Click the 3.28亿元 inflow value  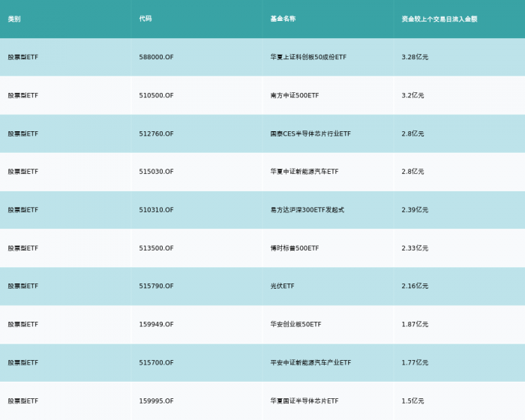pos(415,57)
